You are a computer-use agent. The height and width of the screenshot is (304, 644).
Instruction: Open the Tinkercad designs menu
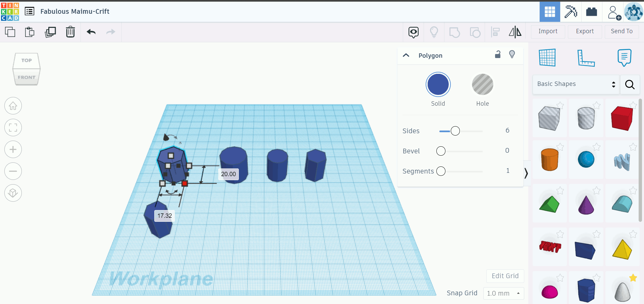(x=30, y=11)
